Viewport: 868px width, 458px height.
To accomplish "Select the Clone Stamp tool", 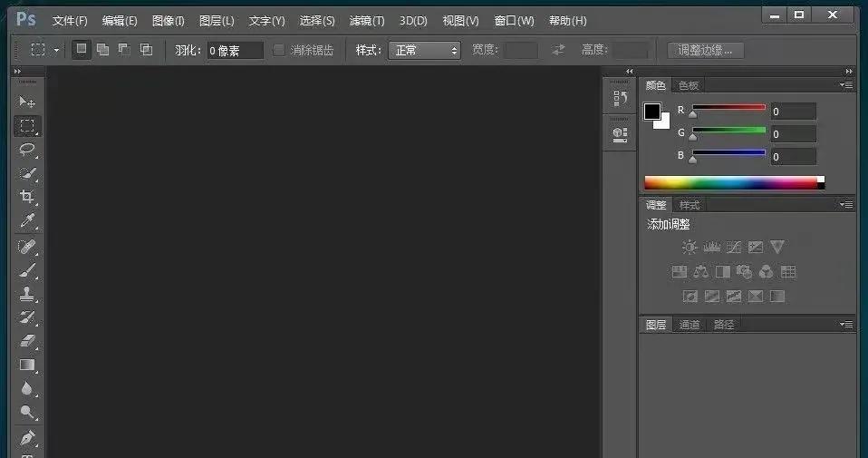I will (x=27, y=294).
